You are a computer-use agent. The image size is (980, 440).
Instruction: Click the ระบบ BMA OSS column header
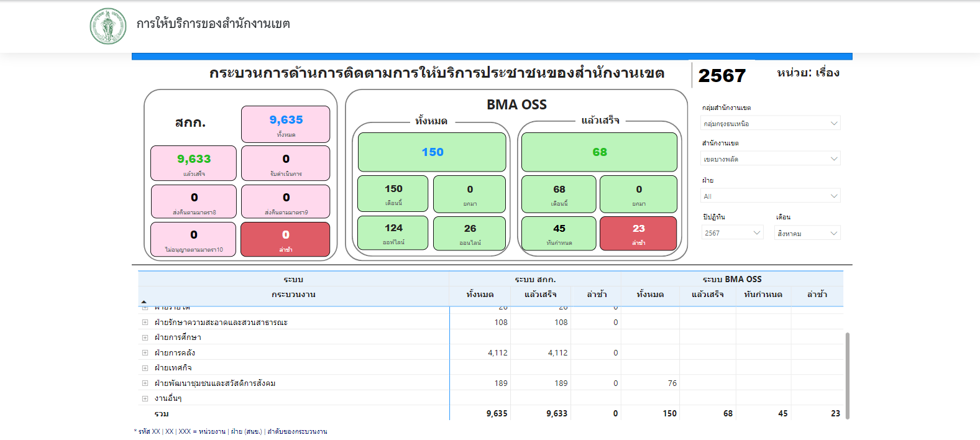731,279
